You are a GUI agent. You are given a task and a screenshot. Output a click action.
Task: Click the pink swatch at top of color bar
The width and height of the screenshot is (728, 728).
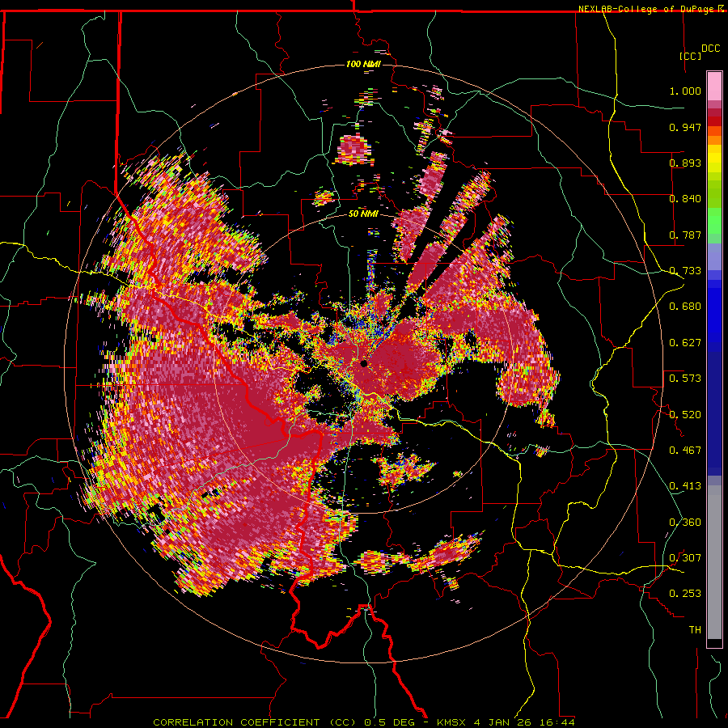(714, 87)
